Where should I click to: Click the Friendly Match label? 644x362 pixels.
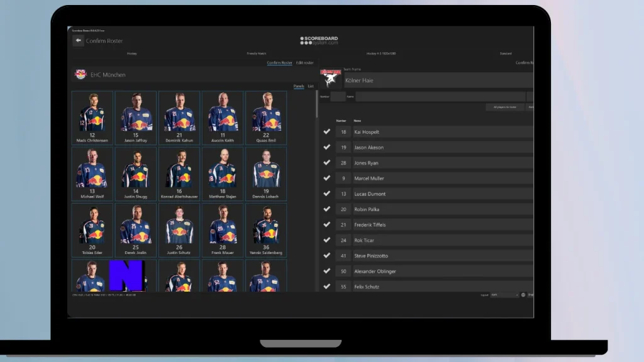(x=257, y=53)
